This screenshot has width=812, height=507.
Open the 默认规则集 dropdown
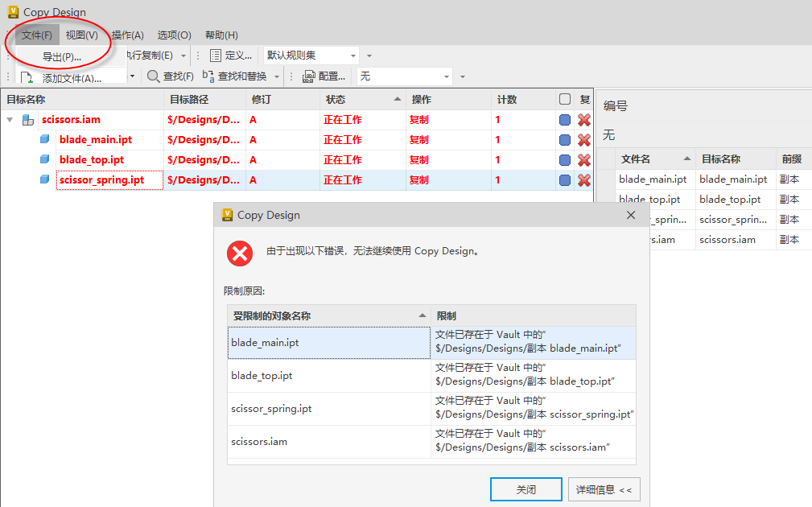[311, 56]
